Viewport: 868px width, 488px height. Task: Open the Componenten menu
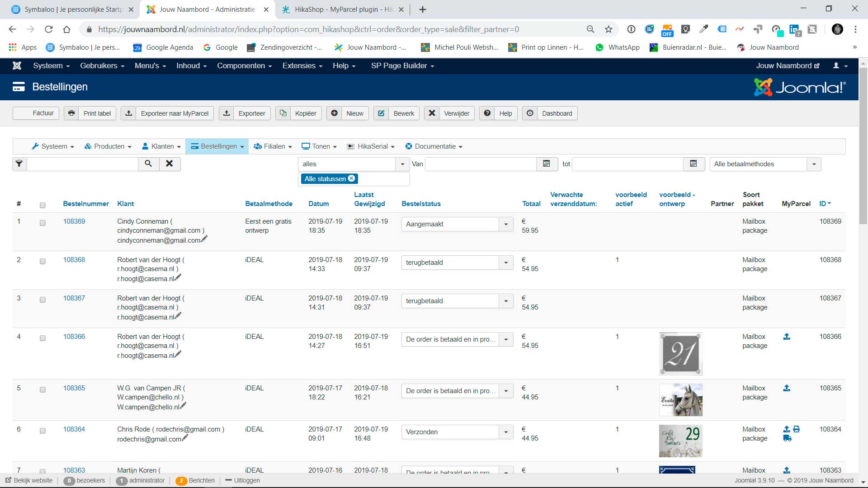click(244, 66)
